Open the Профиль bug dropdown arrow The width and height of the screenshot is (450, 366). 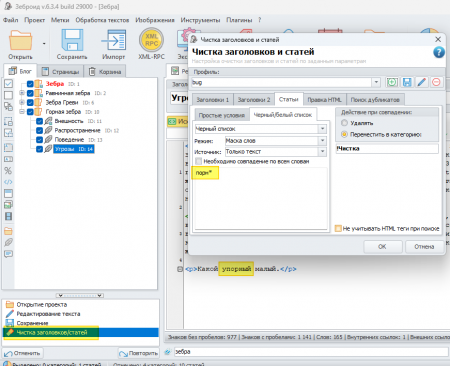pyautogui.click(x=376, y=82)
